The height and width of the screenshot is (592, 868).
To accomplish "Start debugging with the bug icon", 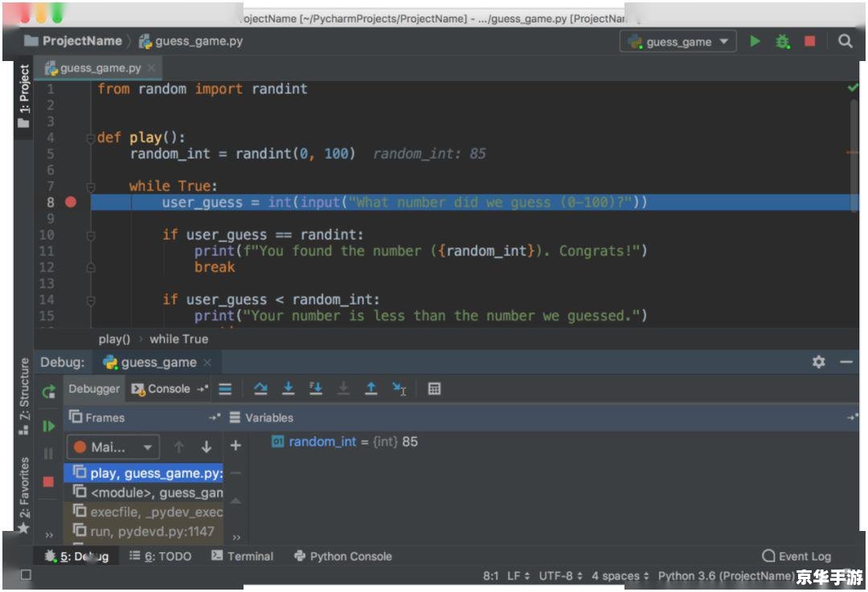I will pyautogui.click(x=782, y=42).
